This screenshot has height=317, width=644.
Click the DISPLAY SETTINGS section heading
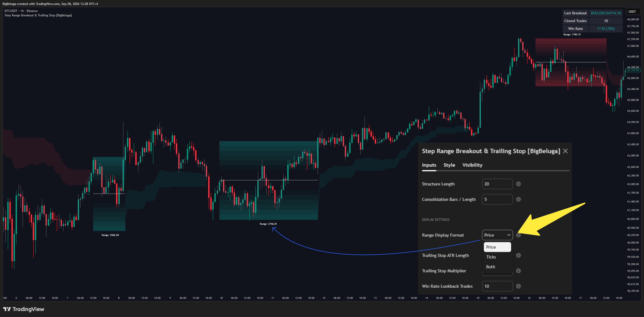click(436, 220)
